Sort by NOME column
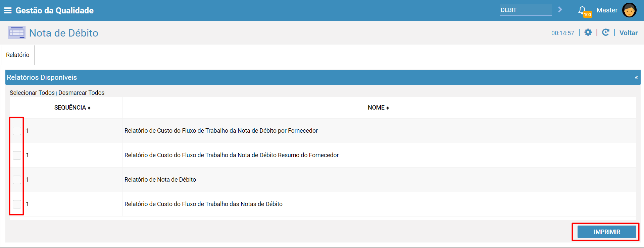 378,108
